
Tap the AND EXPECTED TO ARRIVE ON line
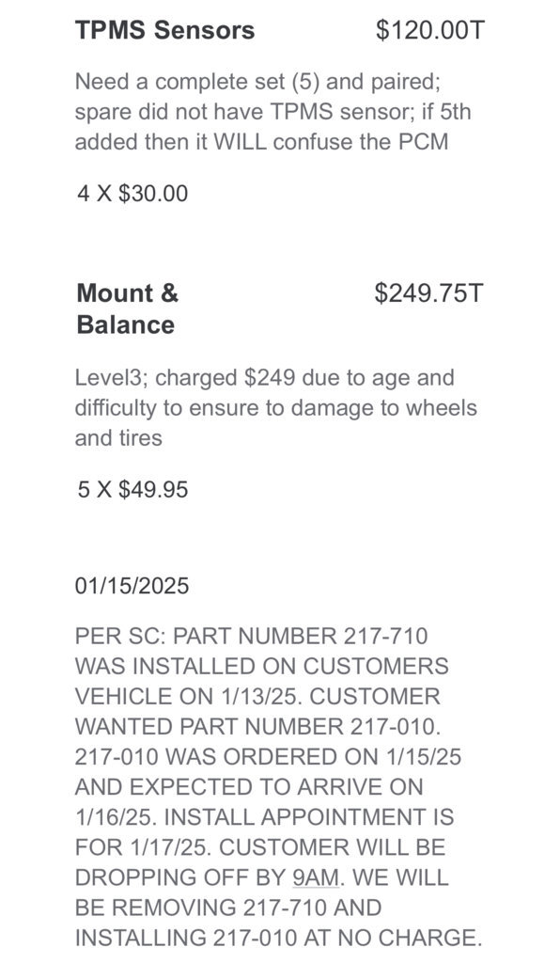pyautogui.click(x=249, y=787)
